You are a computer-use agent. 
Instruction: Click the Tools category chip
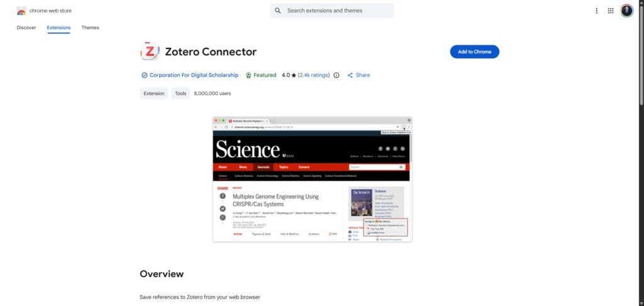click(180, 93)
